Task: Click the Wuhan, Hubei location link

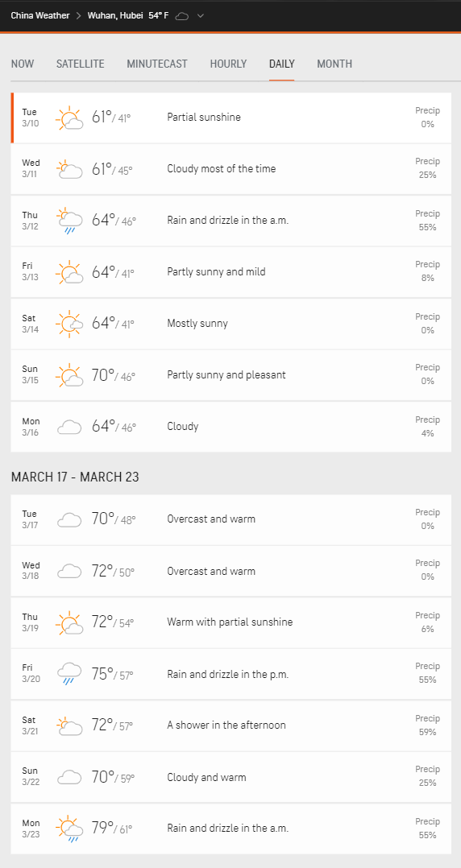Action: [116, 15]
